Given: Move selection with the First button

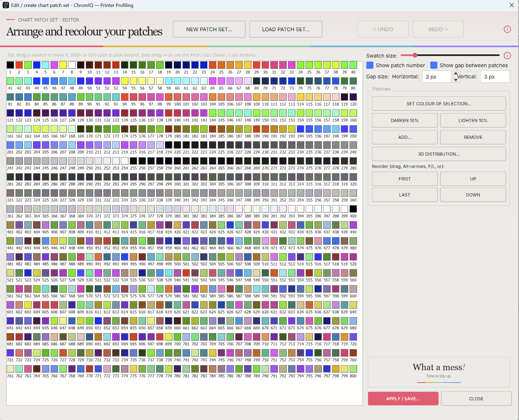Looking at the screenshot, I should (404, 179).
